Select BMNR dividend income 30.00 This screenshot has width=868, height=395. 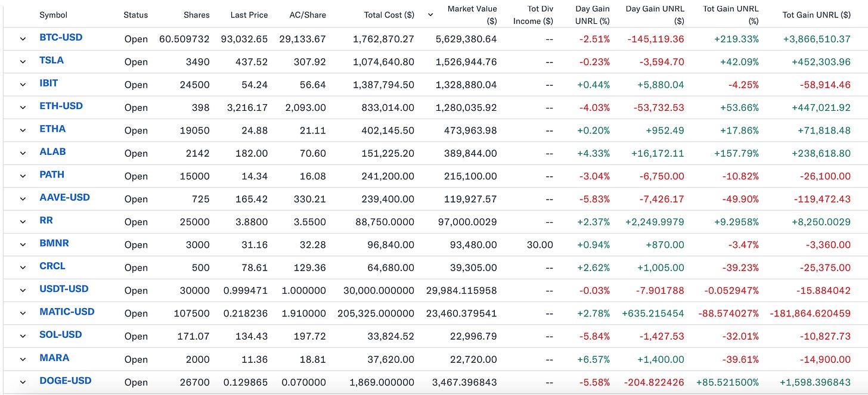[x=540, y=245]
